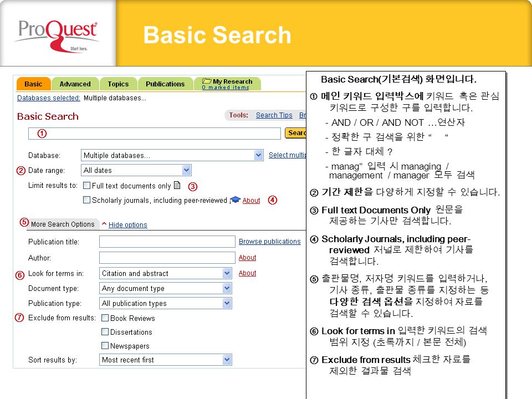This screenshot has height=399, width=532.
Task: Go to the Publications tab
Action: [165, 84]
